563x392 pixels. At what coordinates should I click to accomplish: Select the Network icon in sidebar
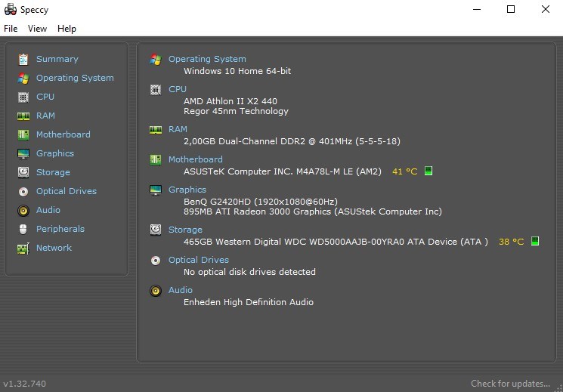(23, 248)
